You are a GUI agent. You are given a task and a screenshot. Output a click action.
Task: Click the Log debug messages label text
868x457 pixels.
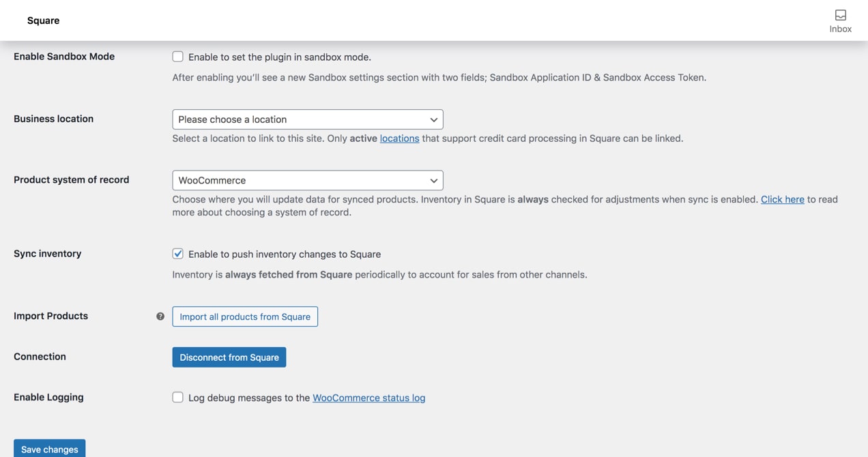pyautogui.click(x=249, y=398)
